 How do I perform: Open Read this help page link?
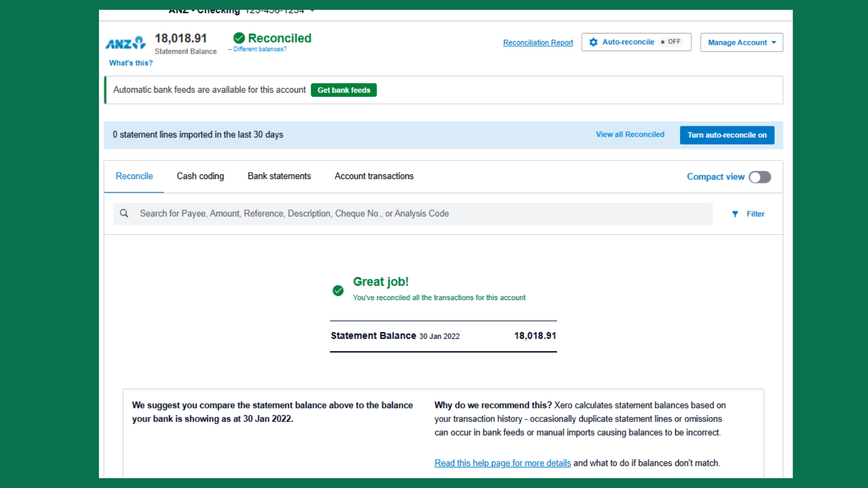point(503,463)
